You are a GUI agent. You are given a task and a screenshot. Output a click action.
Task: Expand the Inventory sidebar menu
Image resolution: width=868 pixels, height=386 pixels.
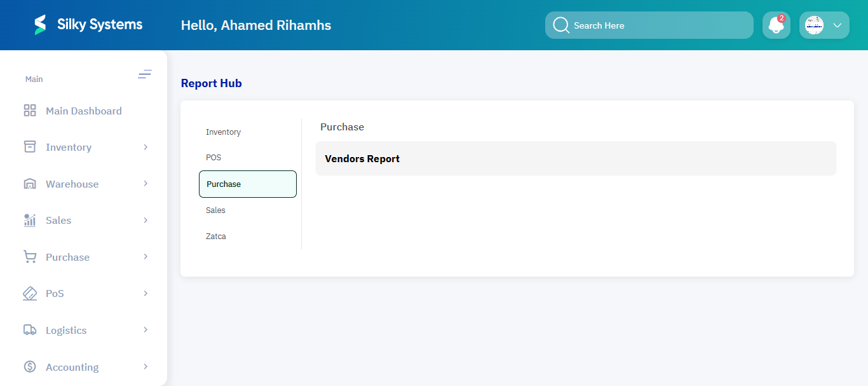click(x=146, y=147)
